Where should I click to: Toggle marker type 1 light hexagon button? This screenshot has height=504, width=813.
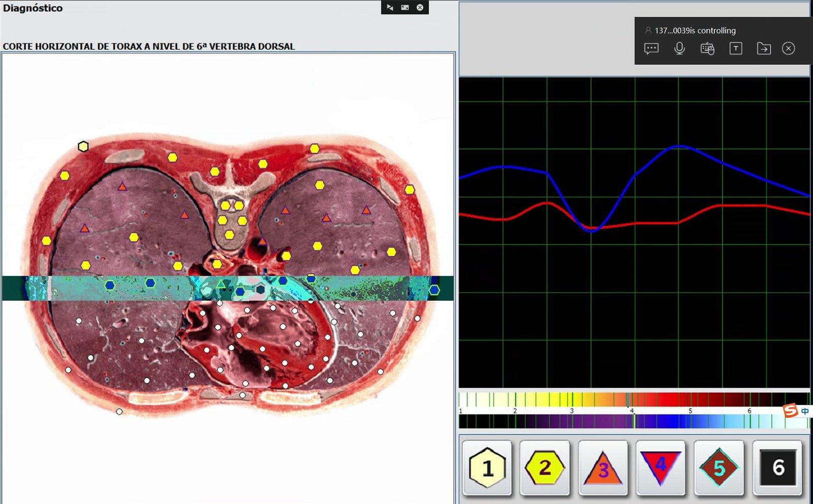click(x=487, y=468)
